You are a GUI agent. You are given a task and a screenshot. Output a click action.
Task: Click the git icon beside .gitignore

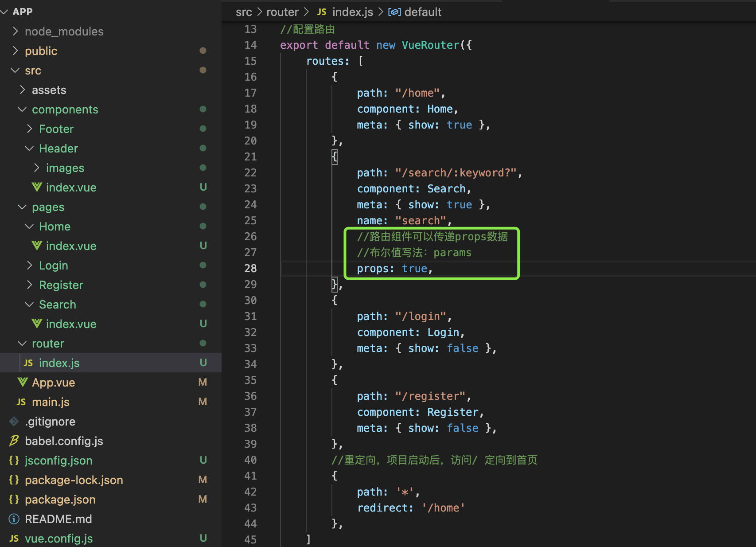click(14, 422)
